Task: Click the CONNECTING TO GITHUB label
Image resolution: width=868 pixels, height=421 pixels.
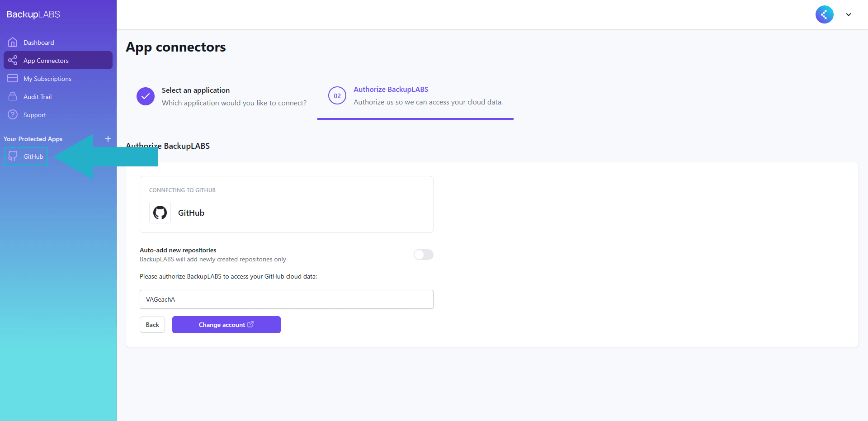Action: coord(182,190)
